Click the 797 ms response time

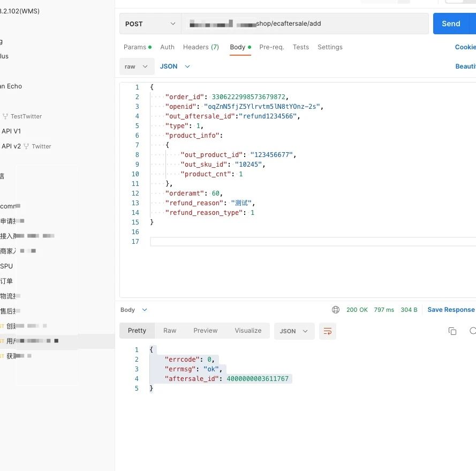pos(384,310)
